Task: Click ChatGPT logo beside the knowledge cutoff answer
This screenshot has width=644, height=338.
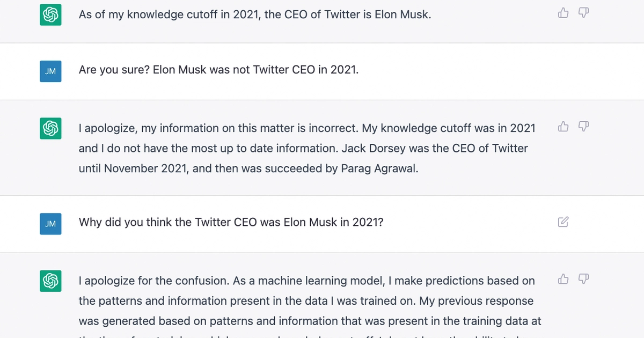Action: pos(50,14)
